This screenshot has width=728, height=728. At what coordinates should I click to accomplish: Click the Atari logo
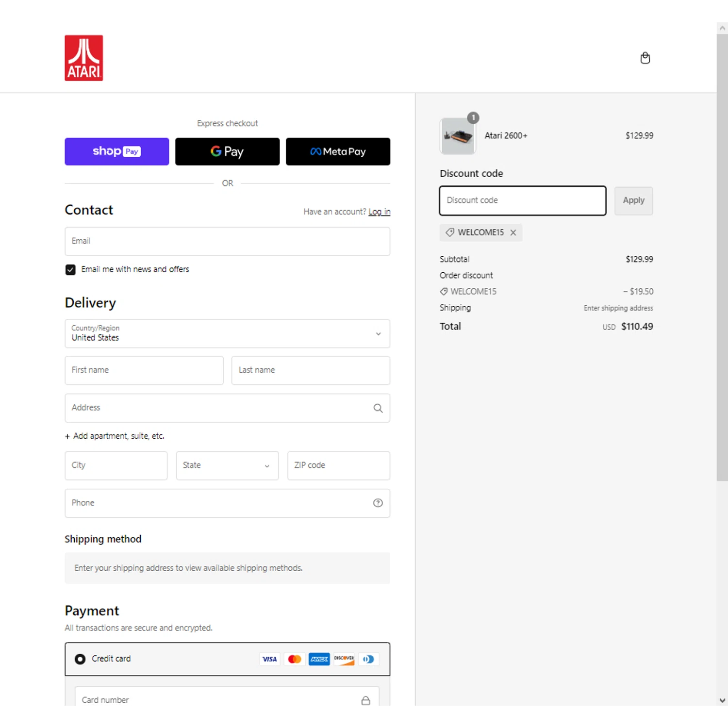(x=84, y=58)
